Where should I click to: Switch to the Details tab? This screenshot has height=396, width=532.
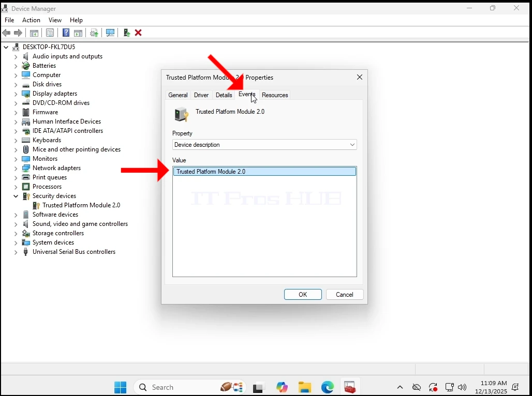tap(224, 95)
